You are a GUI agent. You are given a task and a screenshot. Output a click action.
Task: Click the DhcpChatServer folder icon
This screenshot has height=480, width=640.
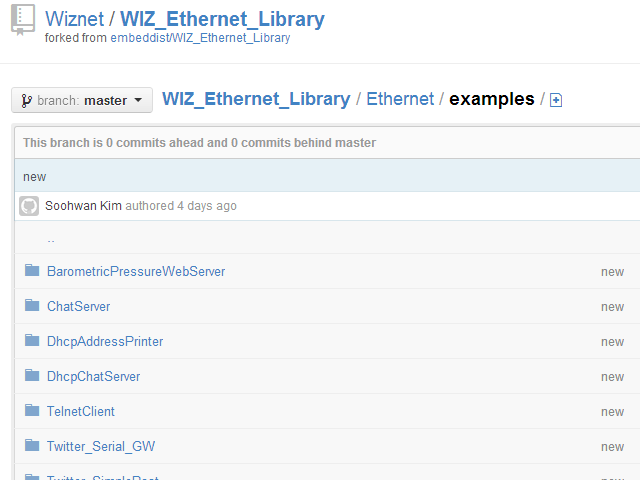coord(32,376)
